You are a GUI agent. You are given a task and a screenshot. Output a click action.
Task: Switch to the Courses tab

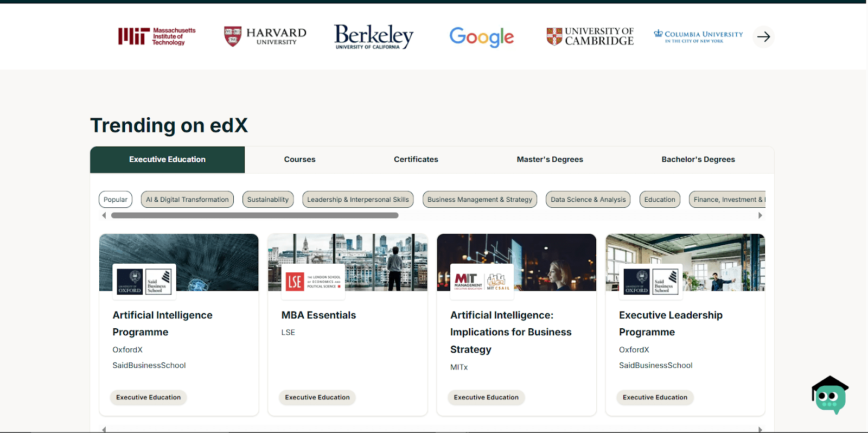(300, 160)
